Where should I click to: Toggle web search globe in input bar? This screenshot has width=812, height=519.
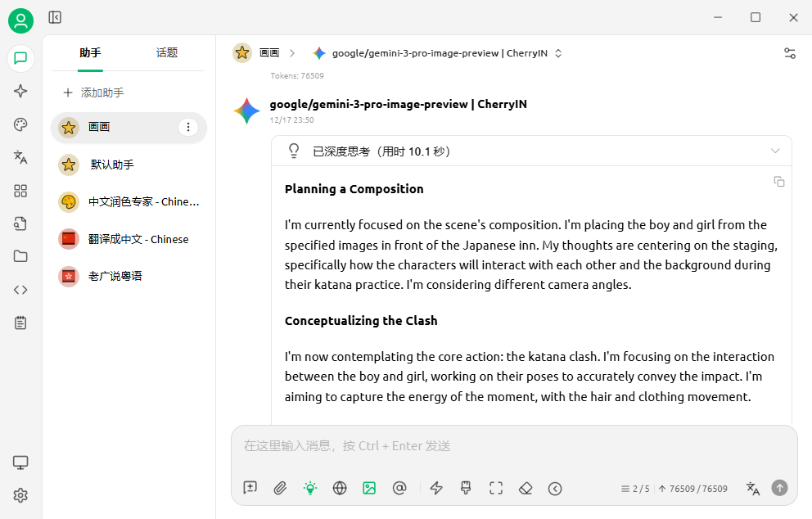[x=340, y=488]
